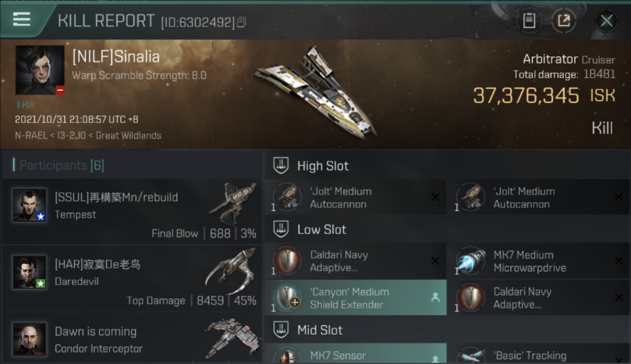Screen dimensions: 631x364
Task: View Sinalia's character portrait
Action: tap(40, 70)
